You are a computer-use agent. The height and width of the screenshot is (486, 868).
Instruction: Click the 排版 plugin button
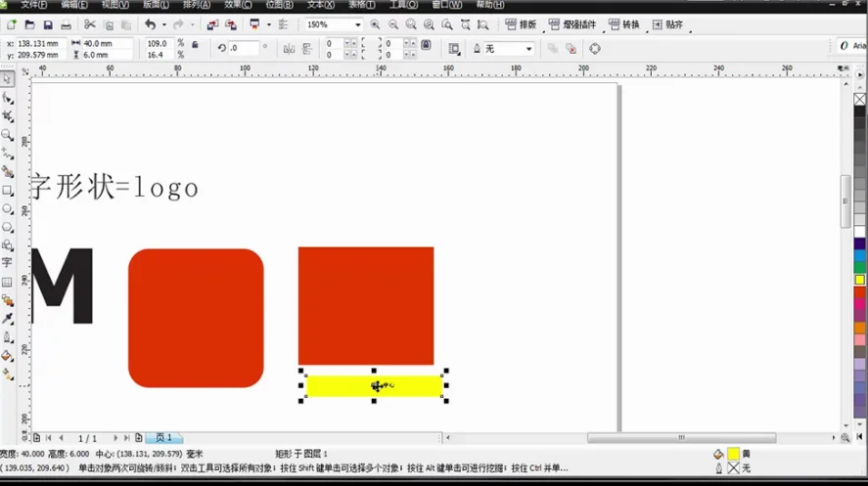[x=521, y=24]
